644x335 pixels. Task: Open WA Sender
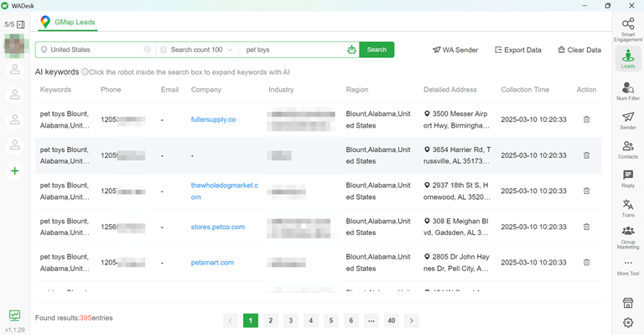[455, 50]
